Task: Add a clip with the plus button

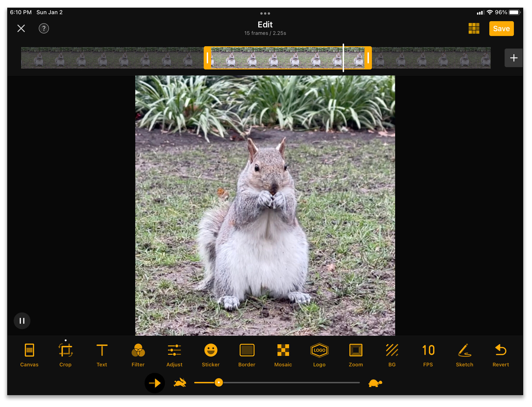Action: [x=514, y=58]
